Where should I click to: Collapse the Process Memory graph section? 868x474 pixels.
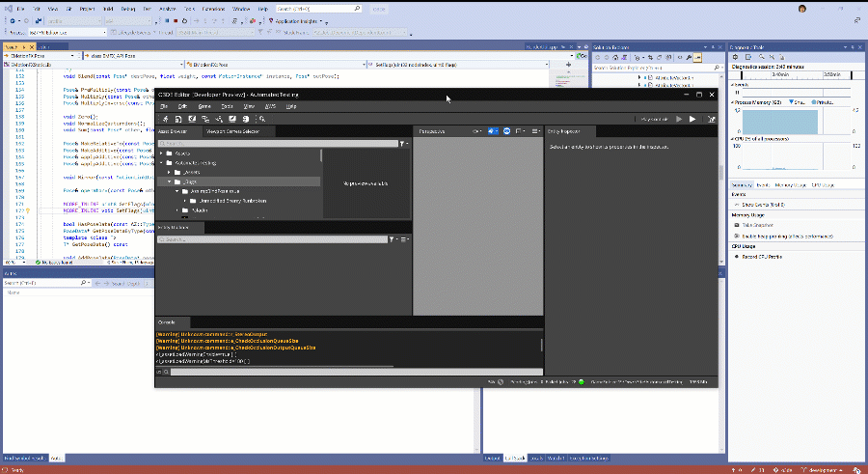(x=732, y=102)
